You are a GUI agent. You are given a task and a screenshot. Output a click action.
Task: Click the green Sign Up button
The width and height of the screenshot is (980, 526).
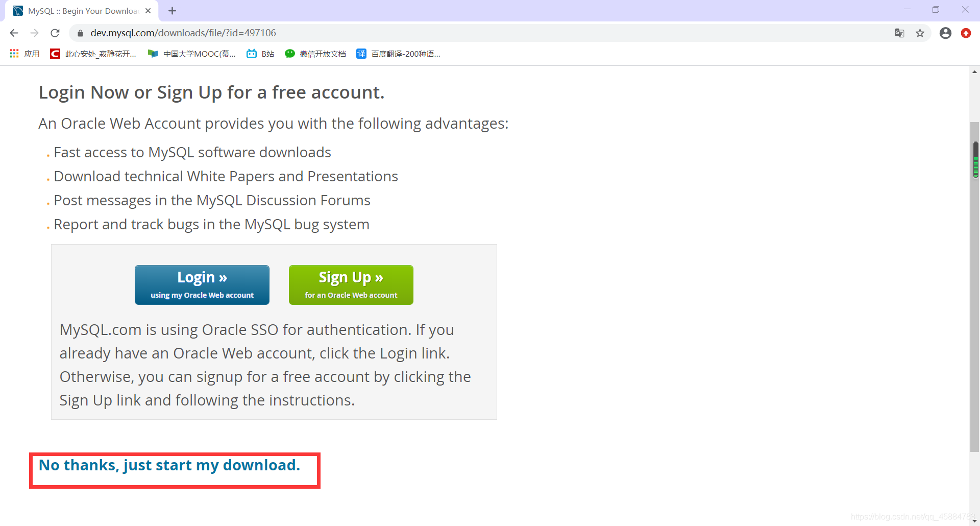click(x=351, y=285)
